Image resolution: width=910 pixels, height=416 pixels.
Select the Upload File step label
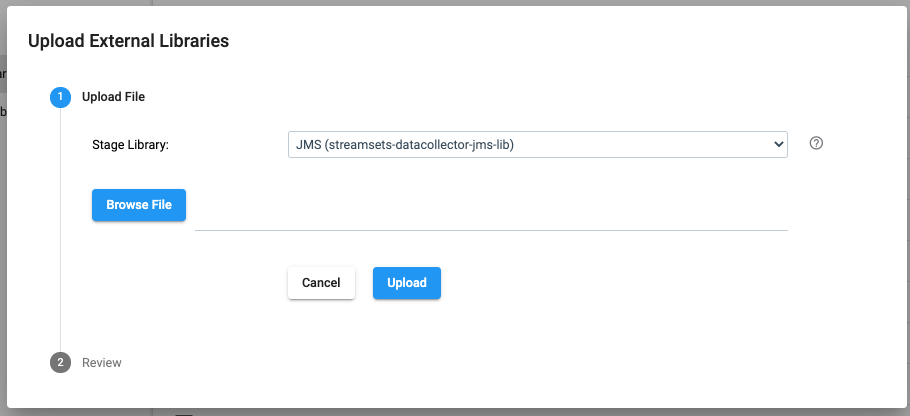113,97
